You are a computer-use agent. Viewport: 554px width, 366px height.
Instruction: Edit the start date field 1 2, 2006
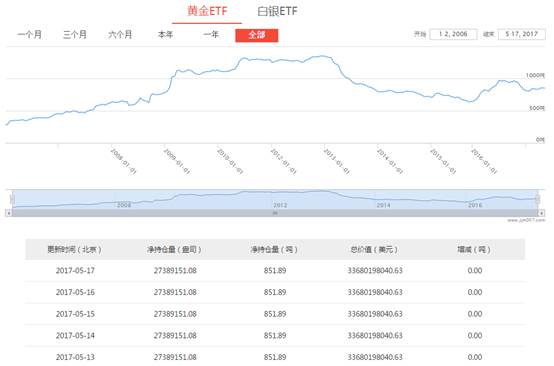tap(453, 34)
